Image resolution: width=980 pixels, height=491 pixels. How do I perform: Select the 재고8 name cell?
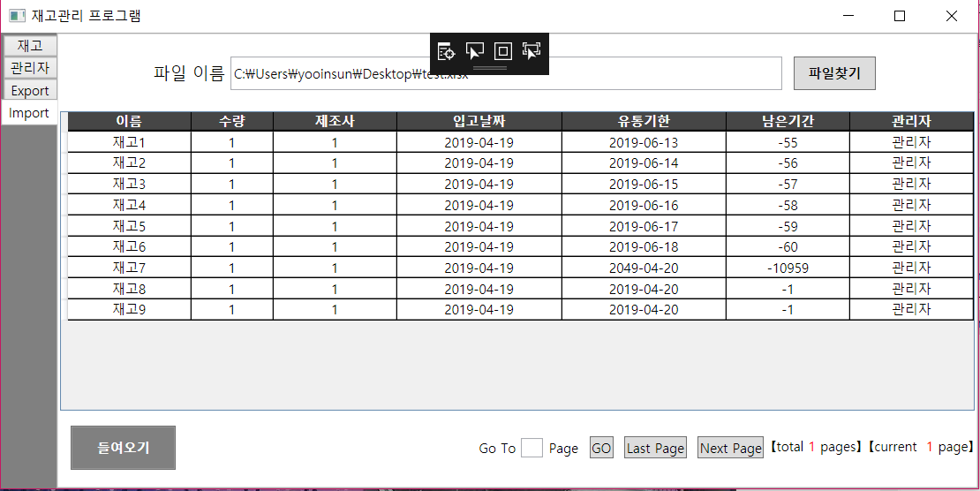pyautogui.click(x=130, y=289)
